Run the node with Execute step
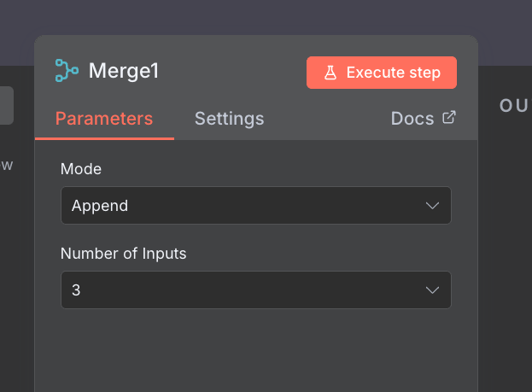532x392 pixels. tap(382, 73)
